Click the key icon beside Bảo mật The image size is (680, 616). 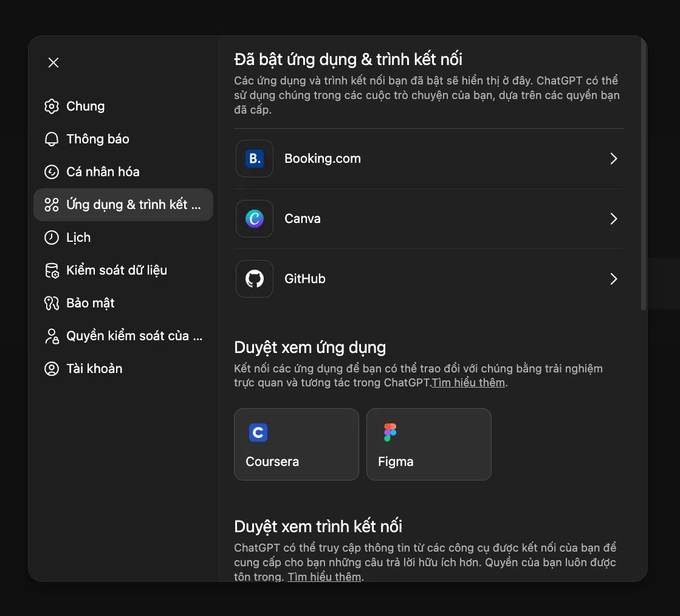(x=52, y=303)
